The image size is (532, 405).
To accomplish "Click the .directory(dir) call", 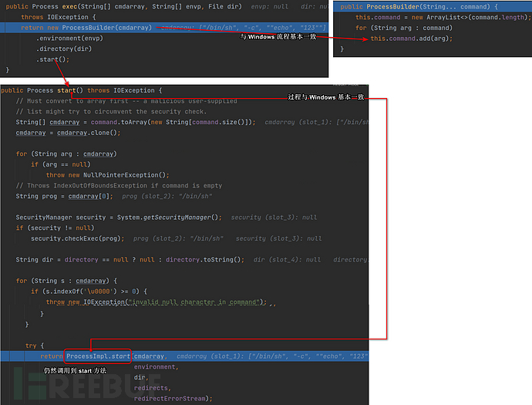I will 65,48.
